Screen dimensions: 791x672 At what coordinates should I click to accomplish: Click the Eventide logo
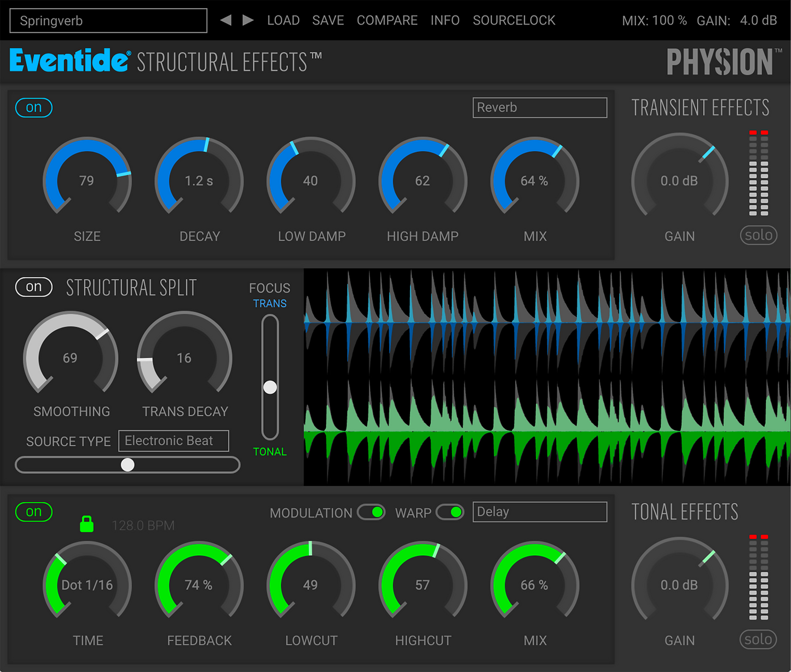68,61
